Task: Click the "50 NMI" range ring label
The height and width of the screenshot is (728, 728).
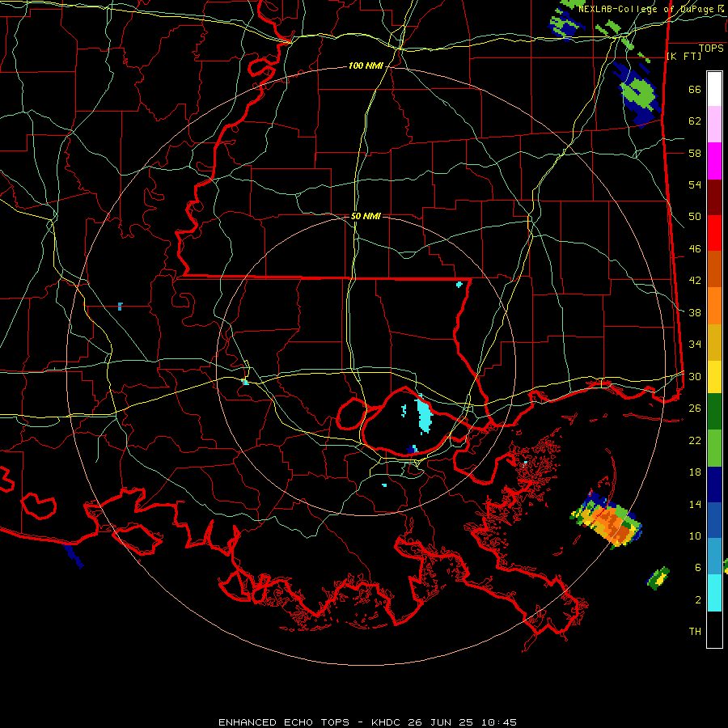Action: [x=366, y=216]
